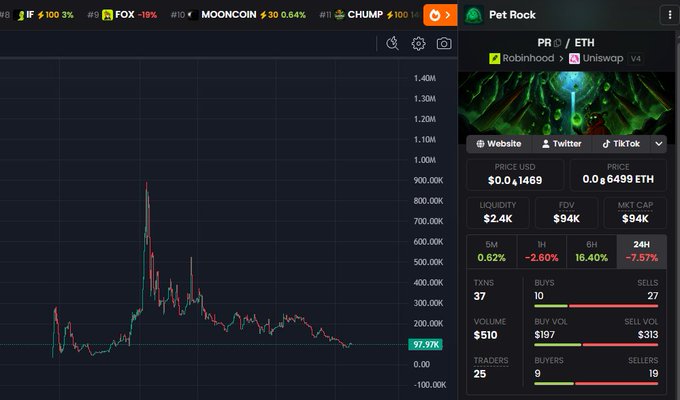Click the LIQUIDITY $2.4K box
This screenshot has width=680, height=400.
point(498,213)
